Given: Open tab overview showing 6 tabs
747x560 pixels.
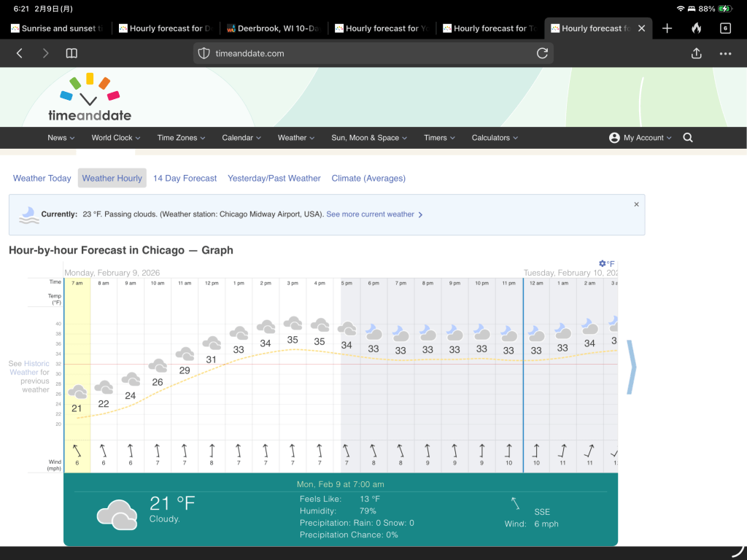Looking at the screenshot, I should [724, 28].
